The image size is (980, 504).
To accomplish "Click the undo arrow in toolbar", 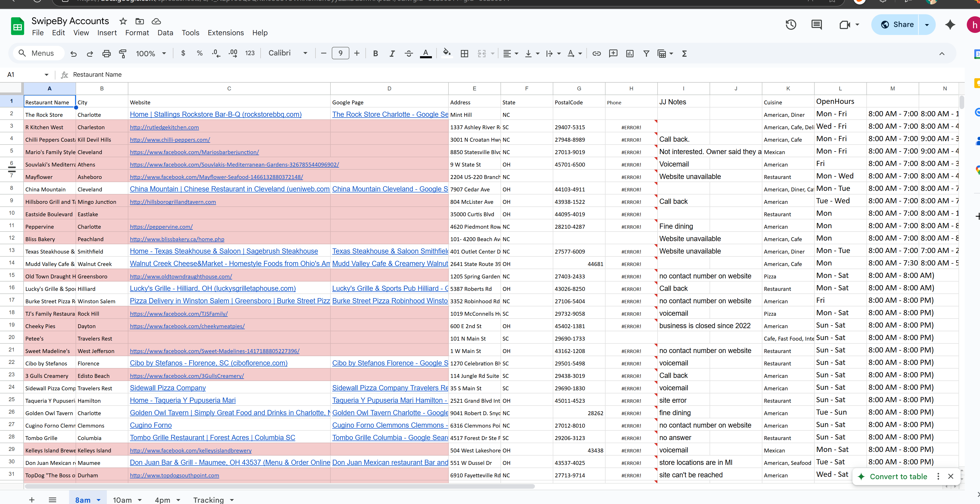I will (x=73, y=54).
